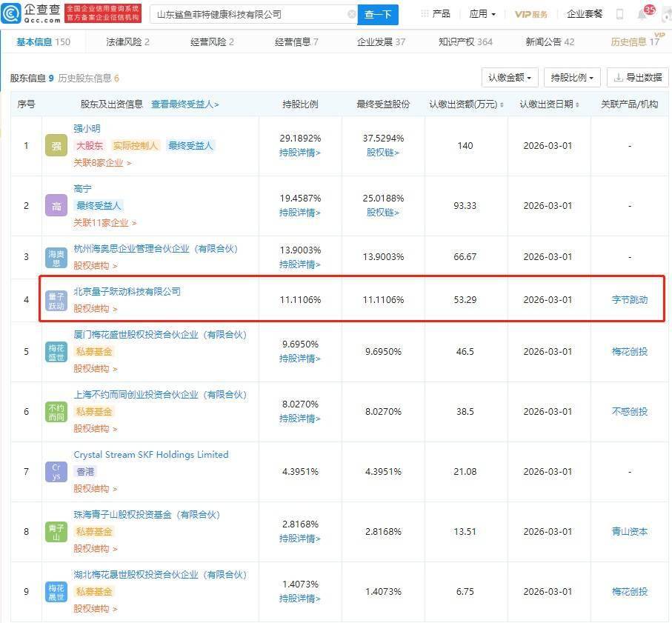Open 股权结构 for 珠海青子山股权投资基金
This screenshot has width=672, height=623.
coord(95,549)
